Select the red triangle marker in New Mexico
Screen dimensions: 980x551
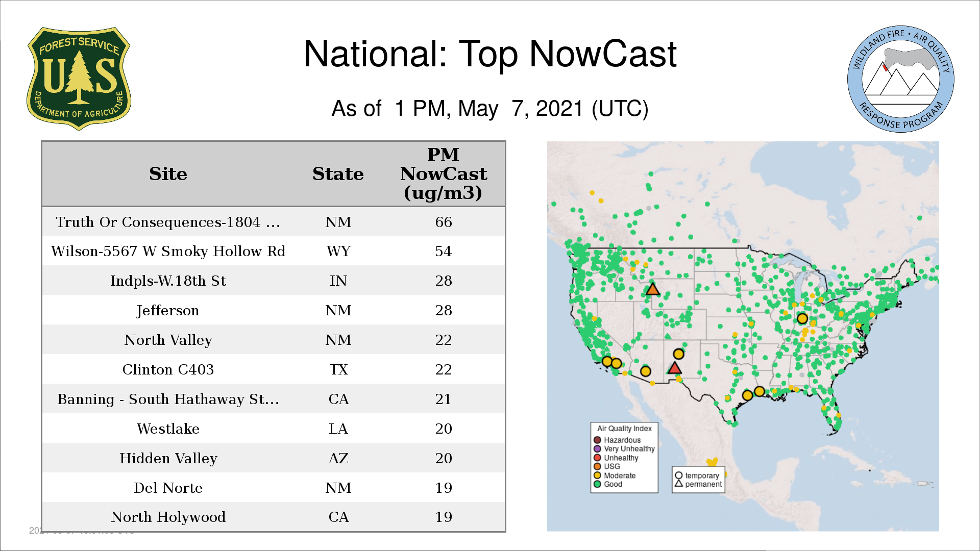coord(675,368)
